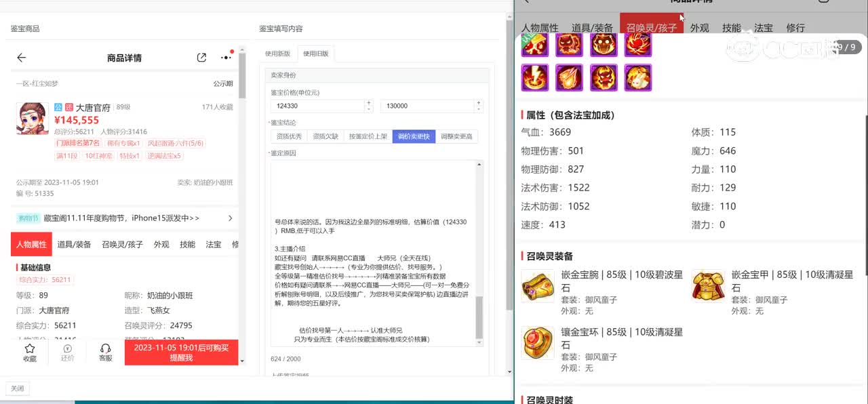Click the red apple skill icon in upper row

pyautogui.click(x=638, y=44)
